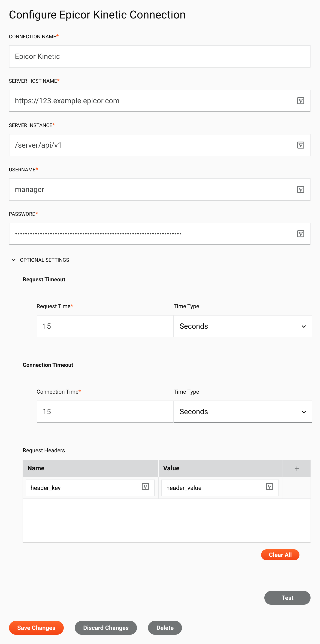Focus the Server Instance input field
The width and height of the screenshot is (320, 644).
tap(160, 145)
